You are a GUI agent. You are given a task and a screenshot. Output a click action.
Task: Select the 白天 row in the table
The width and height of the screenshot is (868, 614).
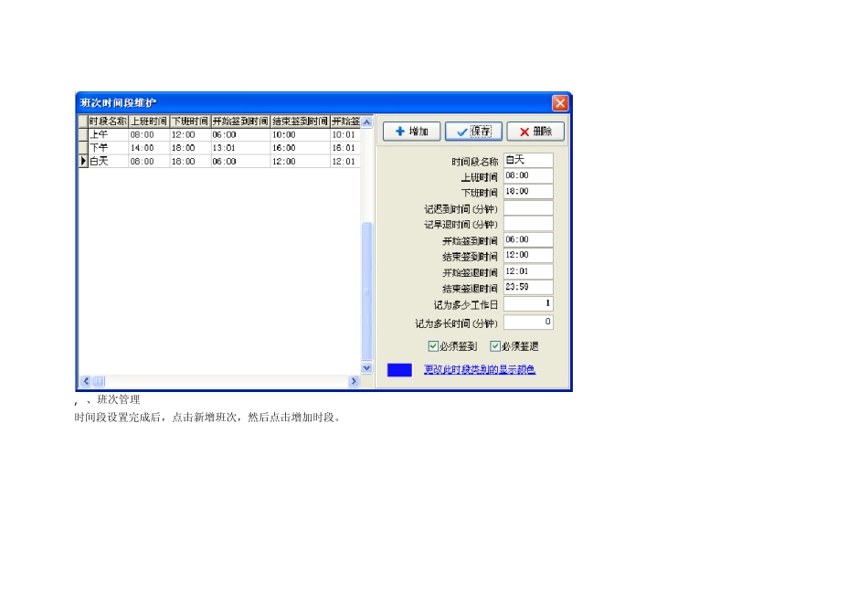[x=220, y=161]
